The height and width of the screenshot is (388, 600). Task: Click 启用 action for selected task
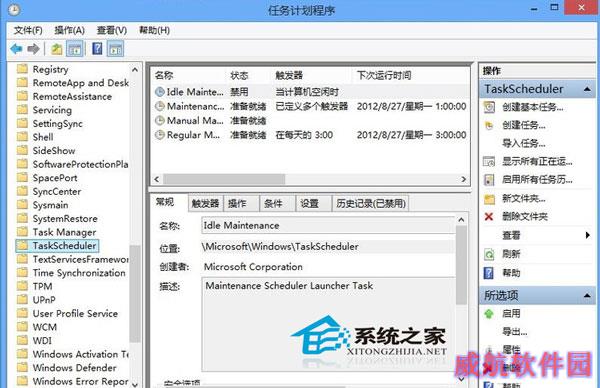point(511,314)
